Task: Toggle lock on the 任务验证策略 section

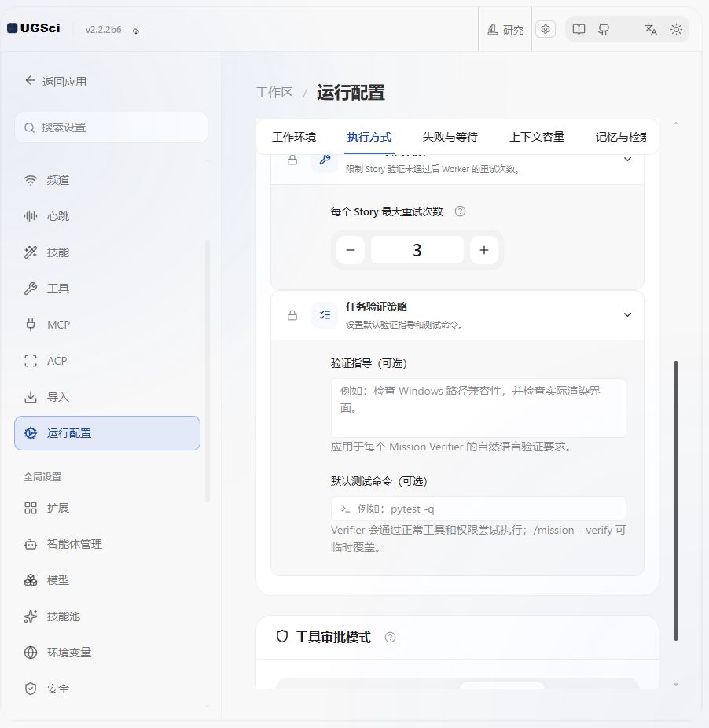Action: [x=292, y=315]
